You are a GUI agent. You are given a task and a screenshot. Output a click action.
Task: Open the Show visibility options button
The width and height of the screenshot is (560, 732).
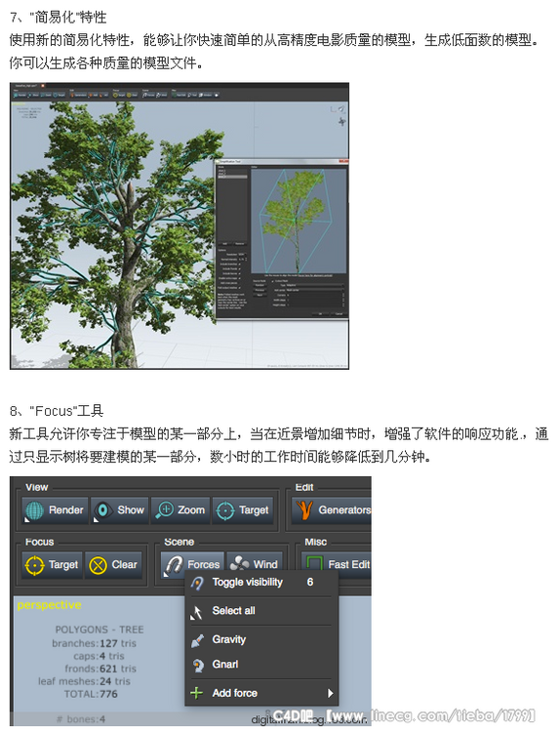pyautogui.click(x=119, y=510)
